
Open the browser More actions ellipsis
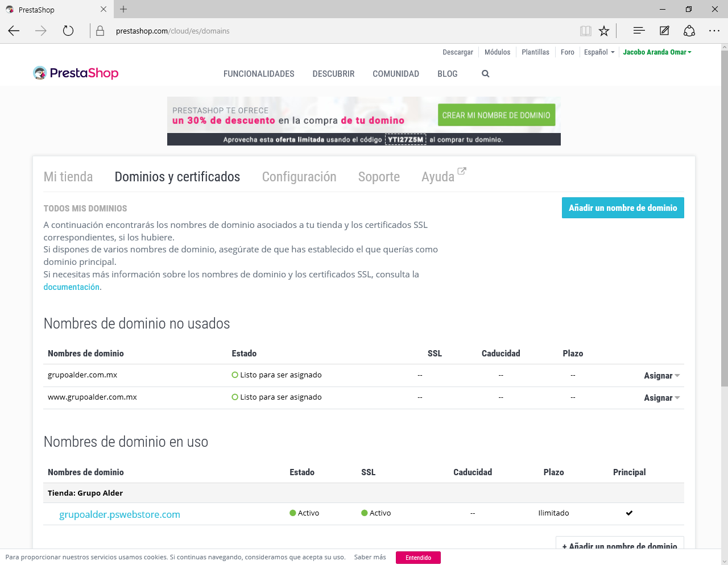(714, 31)
